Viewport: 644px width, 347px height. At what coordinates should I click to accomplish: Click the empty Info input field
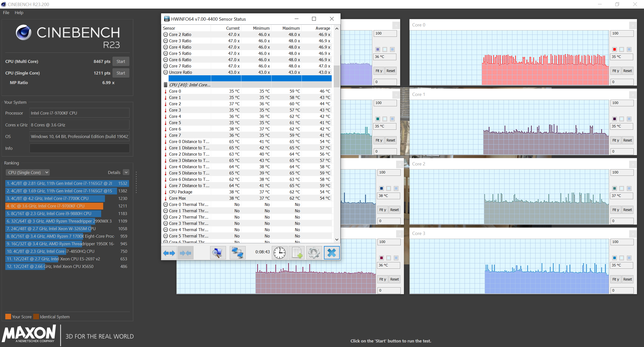click(x=80, y=148)
